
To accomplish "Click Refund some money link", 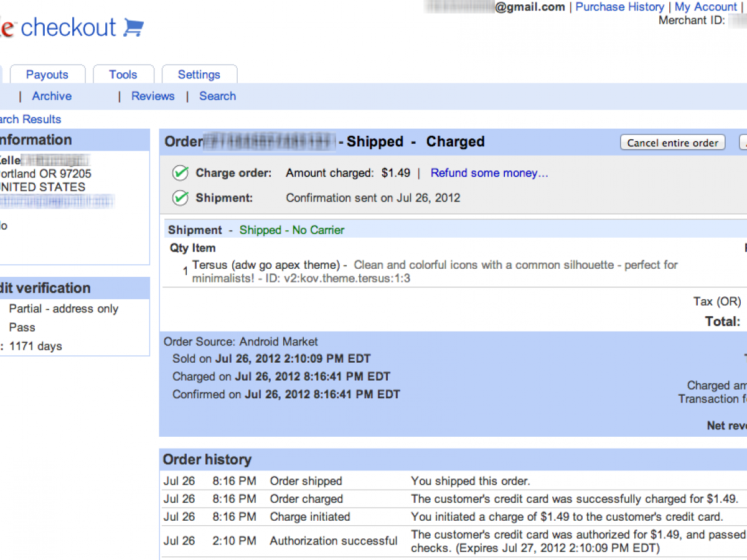I will (489, 173).
